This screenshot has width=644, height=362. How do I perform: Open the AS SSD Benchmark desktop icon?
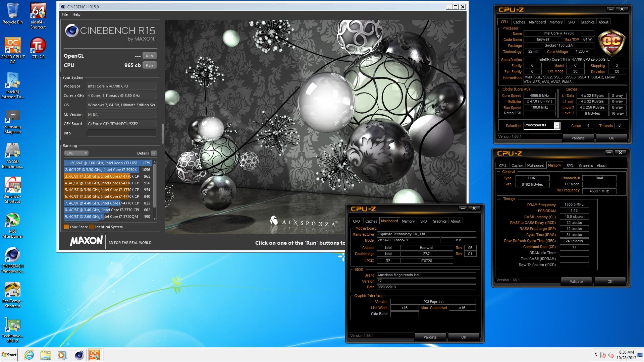pyautogui.click(x=12, y=156)
